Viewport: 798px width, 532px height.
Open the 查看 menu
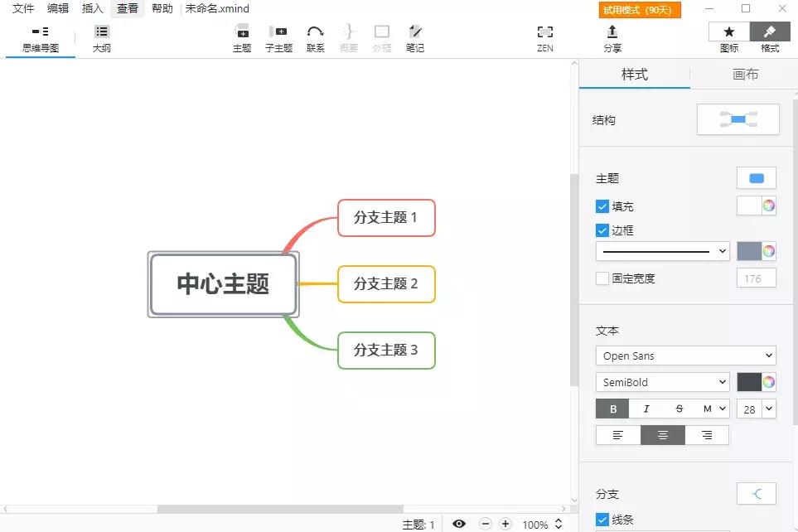(x=126, y=9)
